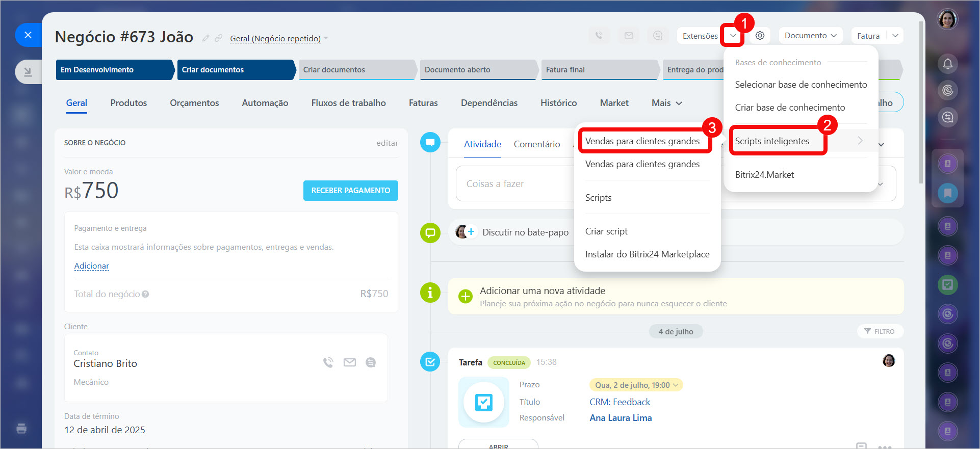Click contact name Cristiano Brito

105,363
